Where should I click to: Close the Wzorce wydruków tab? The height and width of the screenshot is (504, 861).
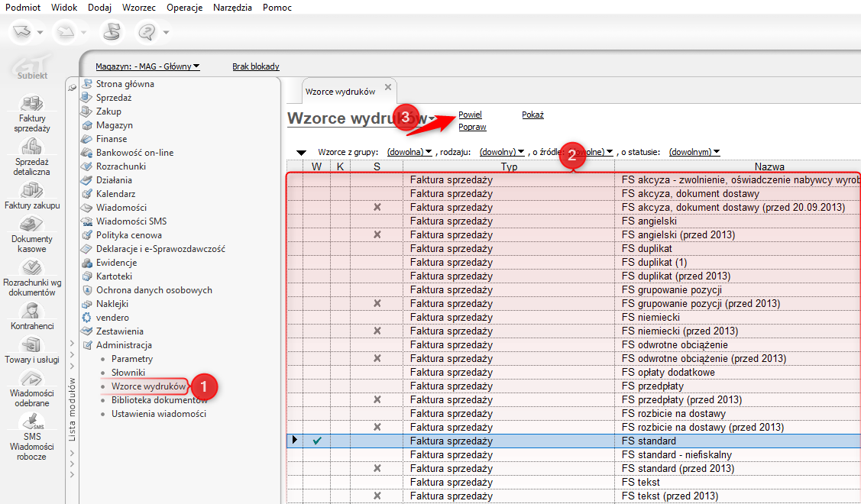click(388, 87)
